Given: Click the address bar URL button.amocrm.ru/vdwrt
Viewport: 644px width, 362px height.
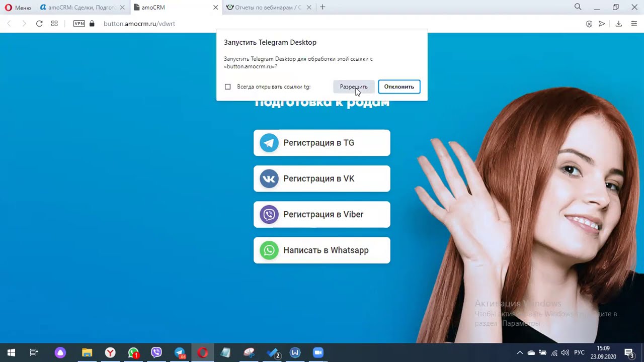Looking at the screenshot, I should (x=139, y=24).
